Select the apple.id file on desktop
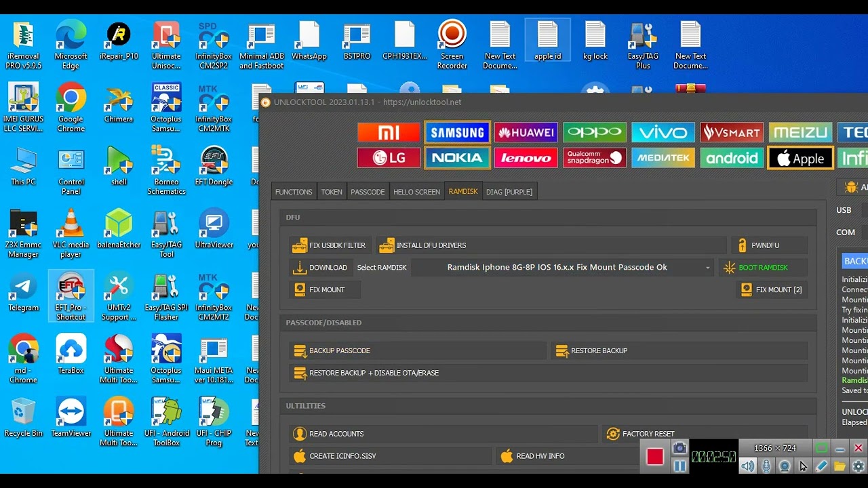868x488 pixels. [548, 40]
